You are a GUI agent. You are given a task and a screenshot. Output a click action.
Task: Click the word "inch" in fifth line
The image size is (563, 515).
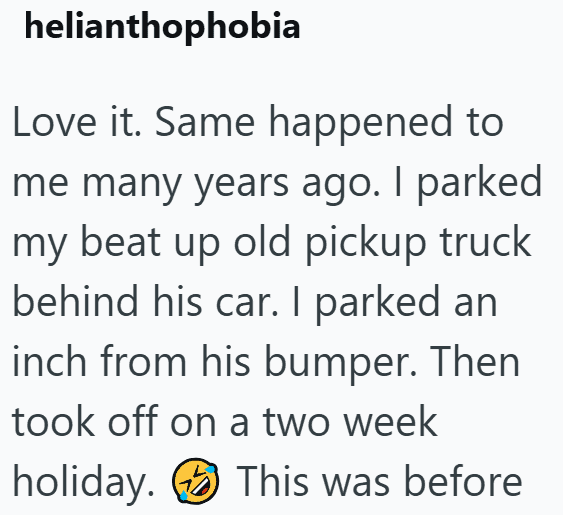(x=50, y=361)
